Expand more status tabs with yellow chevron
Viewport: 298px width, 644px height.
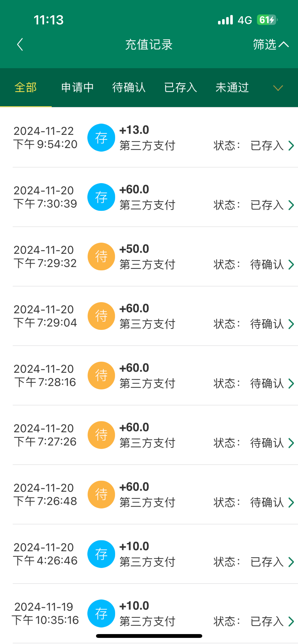tap(278, 88)
